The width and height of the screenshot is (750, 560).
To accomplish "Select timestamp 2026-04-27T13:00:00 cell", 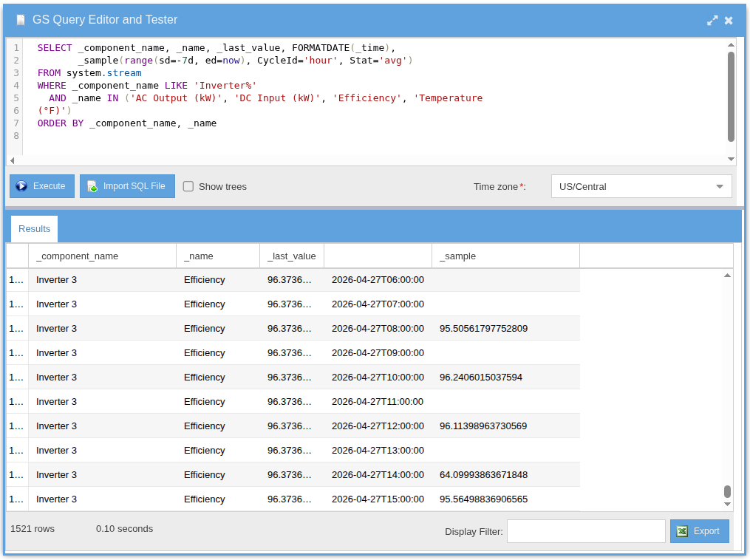I will (378, 451).
